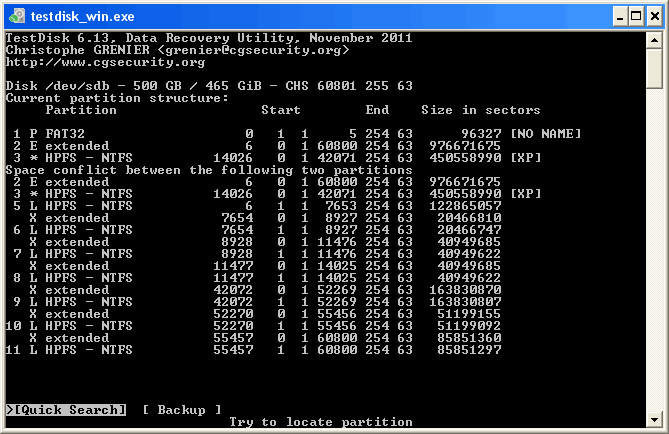
Task: Click 'Disk /dev/sdb - 500 GB' line
Action: pyautogui.click(x=209, y=86)
